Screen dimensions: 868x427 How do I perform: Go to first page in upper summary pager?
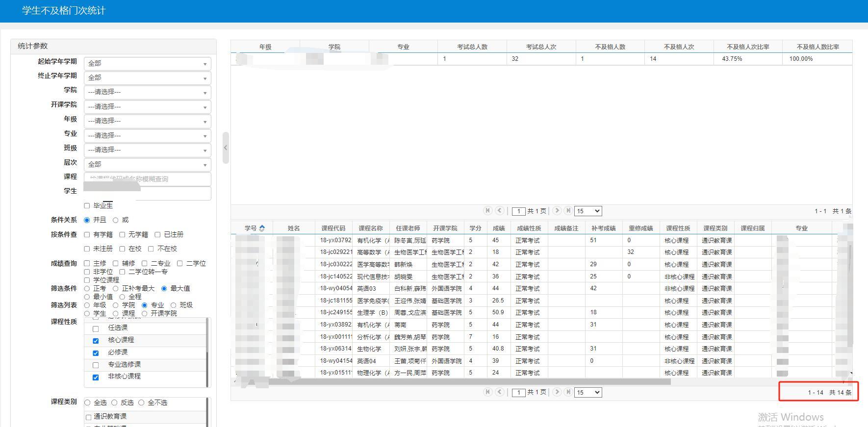tap(487, 210)
